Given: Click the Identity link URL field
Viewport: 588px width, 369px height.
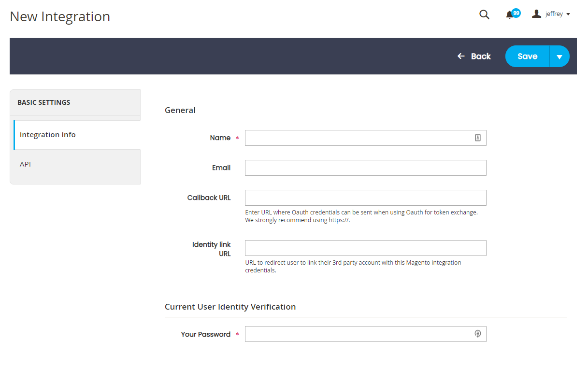Looking at the screenshot, I should click(x=365, y=248).
